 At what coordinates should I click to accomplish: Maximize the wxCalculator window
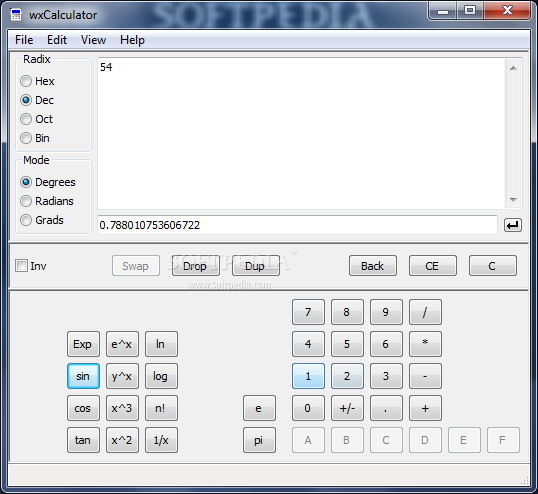[x=470, y=11]
